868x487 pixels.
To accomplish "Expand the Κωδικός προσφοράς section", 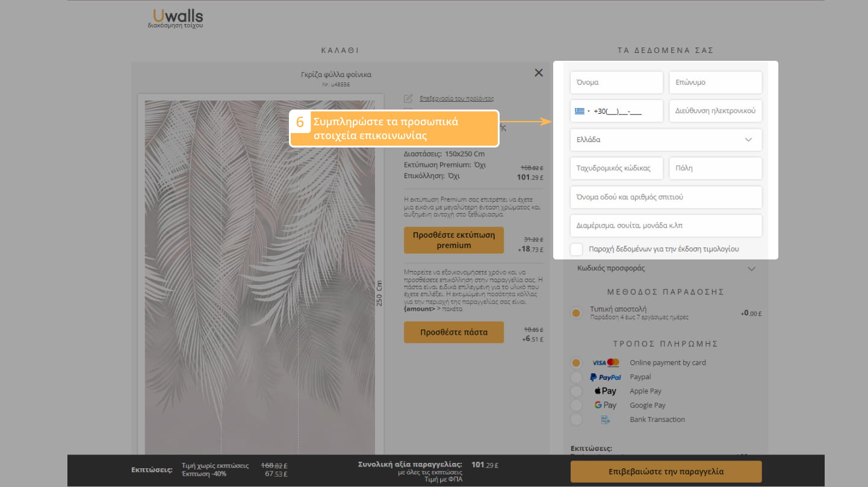I will tap(666, 268).
